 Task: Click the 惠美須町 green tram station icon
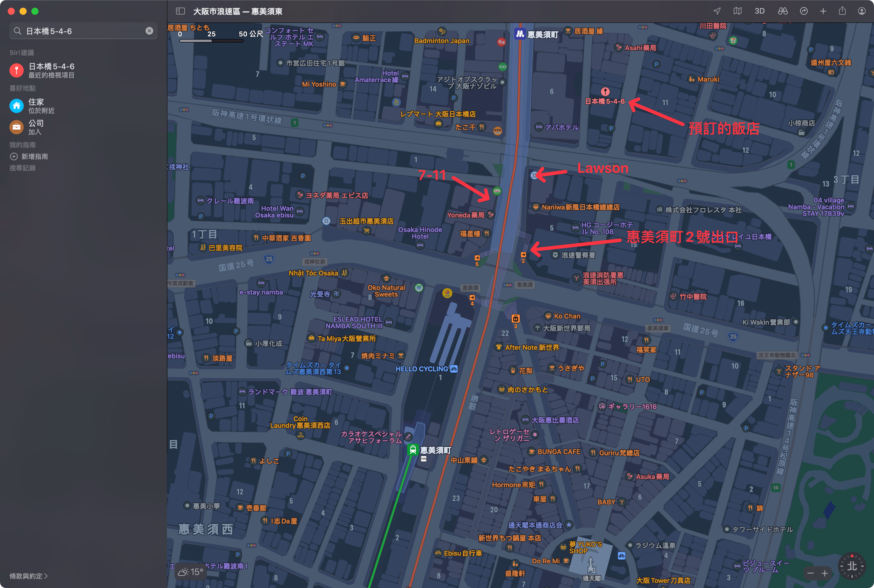coord(413,450)
